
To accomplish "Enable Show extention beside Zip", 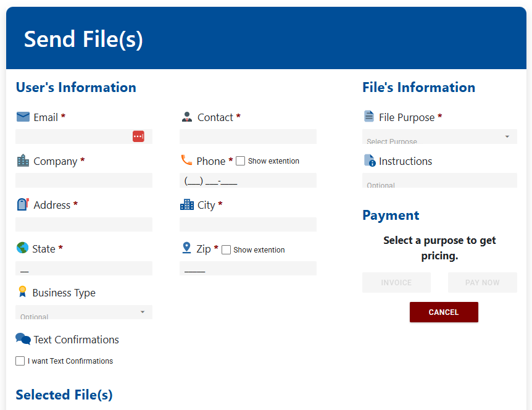I will click(x=225, y=249).
